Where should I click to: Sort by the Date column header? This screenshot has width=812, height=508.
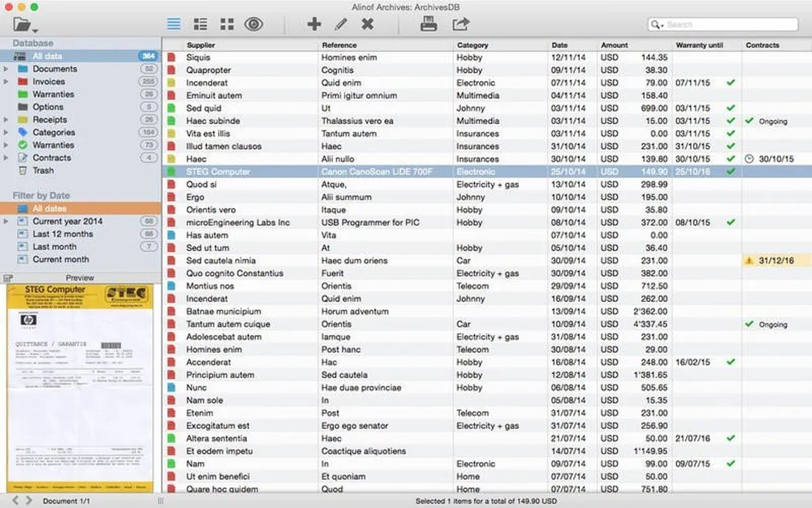tap(572, 45)
